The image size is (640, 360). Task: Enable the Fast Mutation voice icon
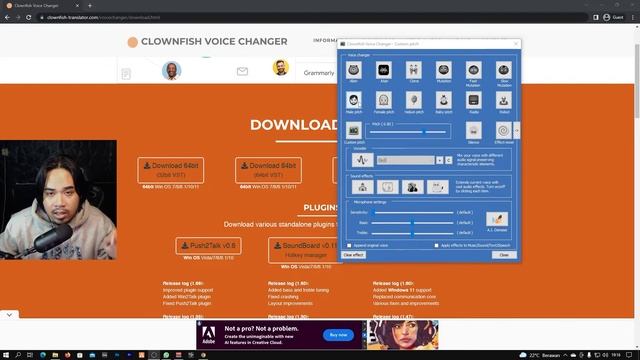click(473, 70)
